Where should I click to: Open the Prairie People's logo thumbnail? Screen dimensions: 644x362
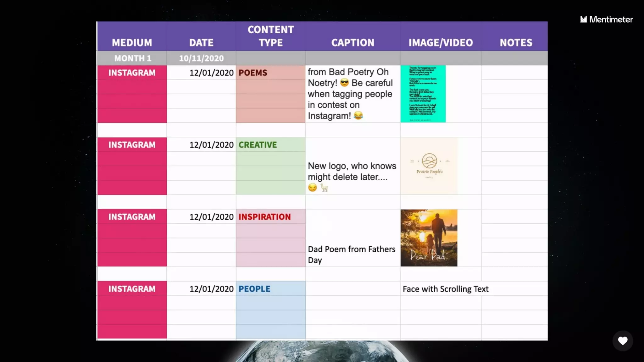(x=429, y=166)
